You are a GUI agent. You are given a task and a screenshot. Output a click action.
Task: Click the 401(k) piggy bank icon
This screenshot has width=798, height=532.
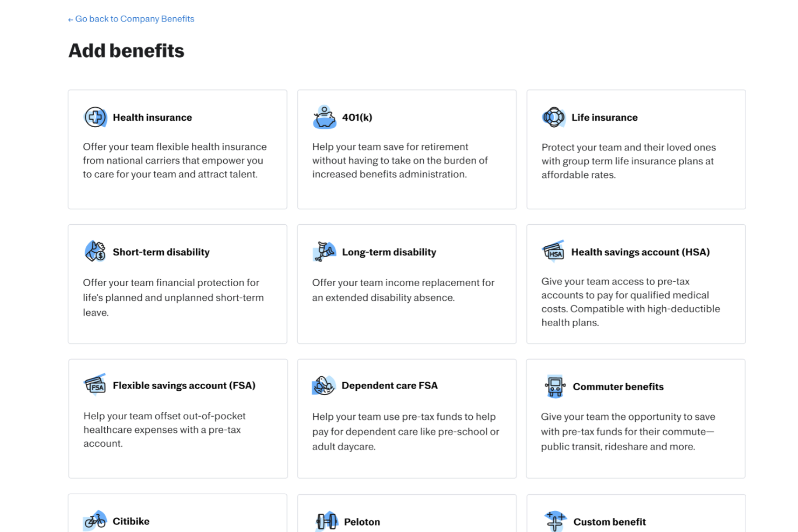[x=325, y=117]
